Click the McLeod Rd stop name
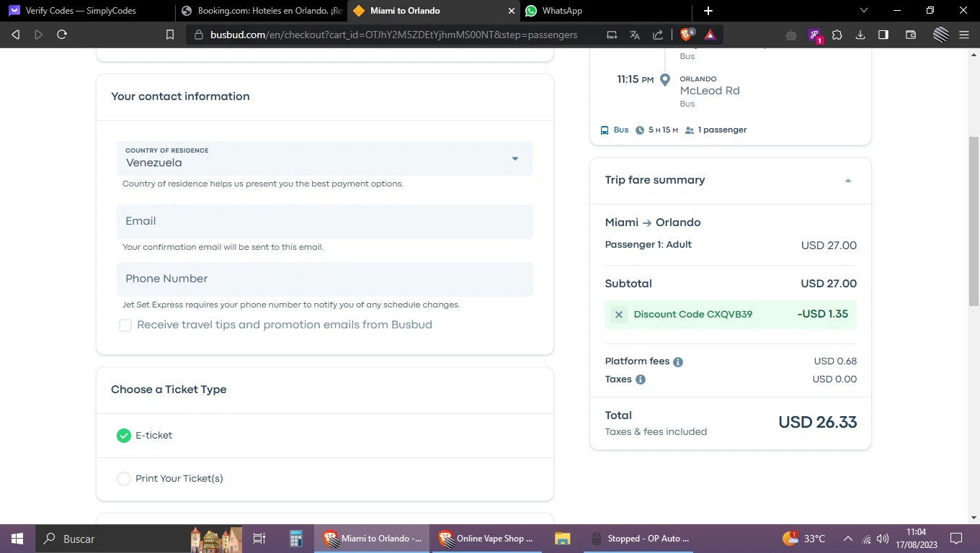This screenshot has width=980, height=553. point(710,91)
